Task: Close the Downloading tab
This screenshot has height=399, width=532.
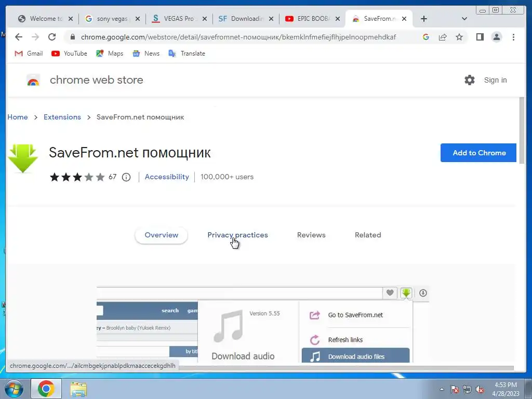Action: pos(271,19)
